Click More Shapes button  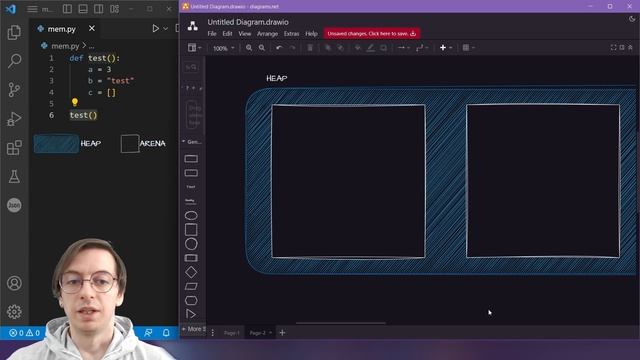click(x=193, y=329)
